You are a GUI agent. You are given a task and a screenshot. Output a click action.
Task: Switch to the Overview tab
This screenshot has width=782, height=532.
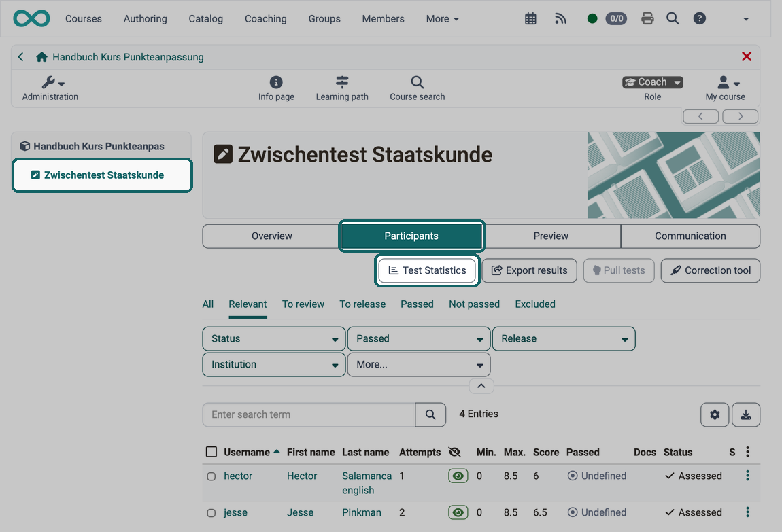tap(272, 236)
